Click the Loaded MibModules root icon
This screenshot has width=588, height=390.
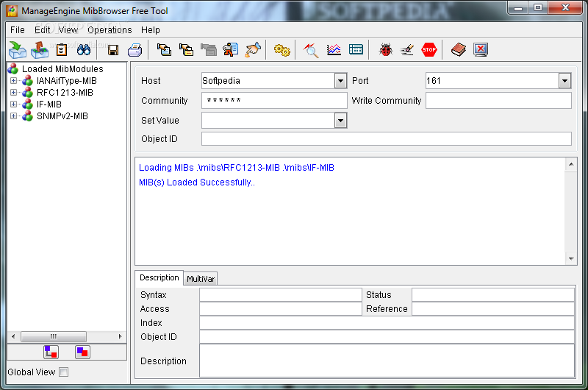point(13,68)
